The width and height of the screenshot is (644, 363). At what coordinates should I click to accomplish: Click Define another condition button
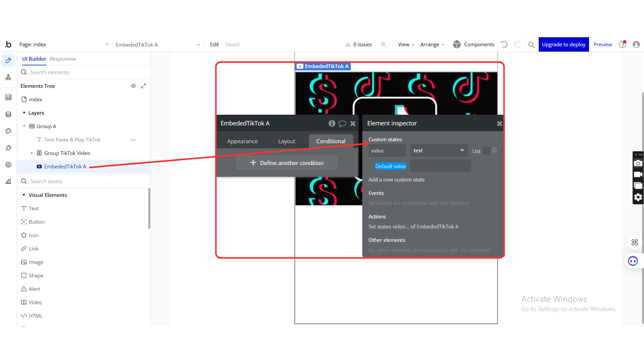[287, 163]
